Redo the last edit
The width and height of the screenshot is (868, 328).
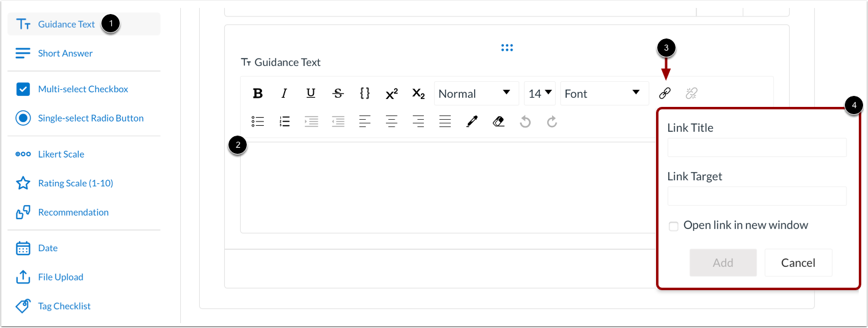(552, 122)
